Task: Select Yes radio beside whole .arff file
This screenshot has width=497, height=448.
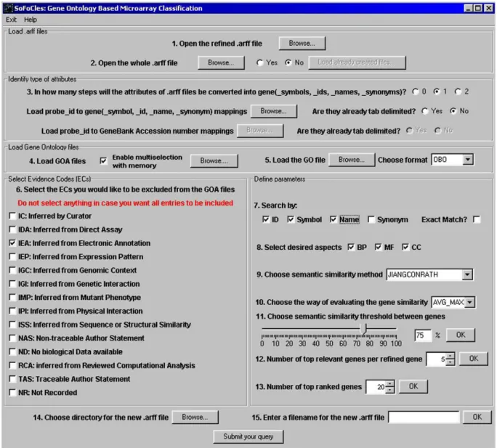Action: (x=260, y=62)
